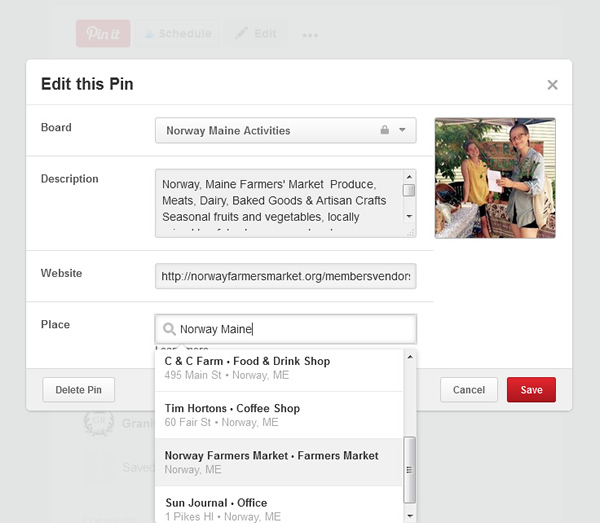Click the Pin it button in background
This screenshot has width=600, height=523.
pos(103,34)
